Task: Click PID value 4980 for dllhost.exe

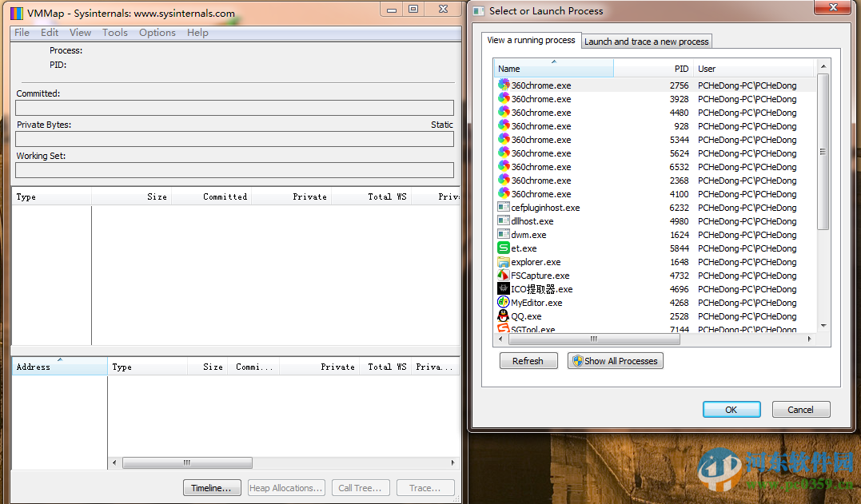Action: pos(679,221)
